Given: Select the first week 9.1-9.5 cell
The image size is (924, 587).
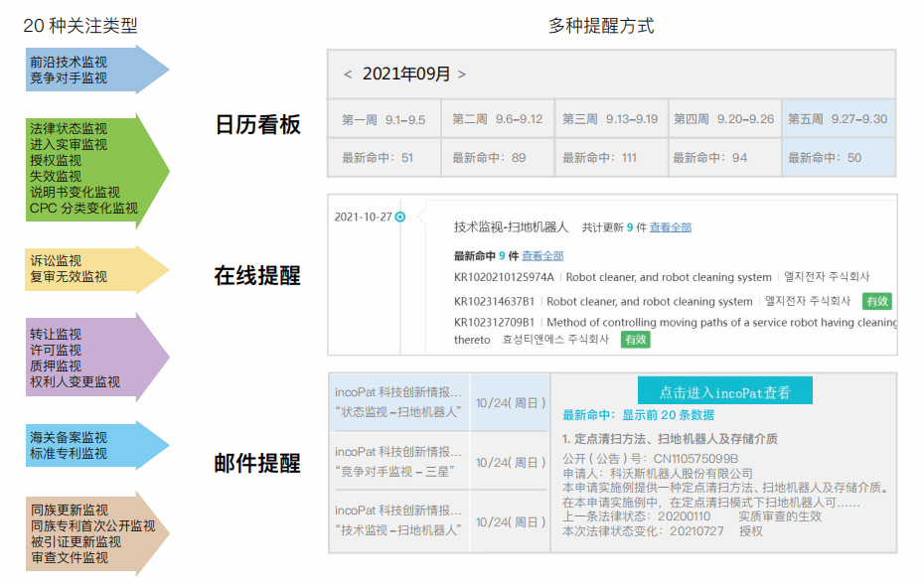Looking at the screenshot, I should [384, 119].
